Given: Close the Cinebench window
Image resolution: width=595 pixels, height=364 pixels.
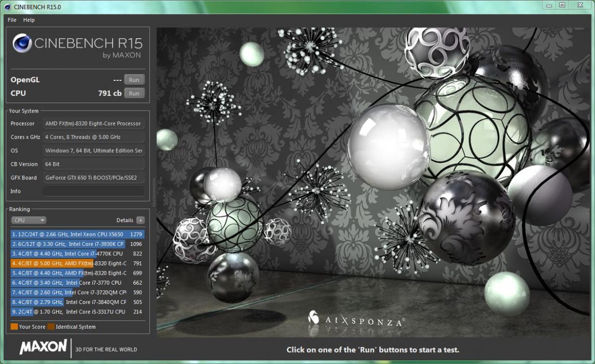Looking at the screenshot, I should (580, 5).
